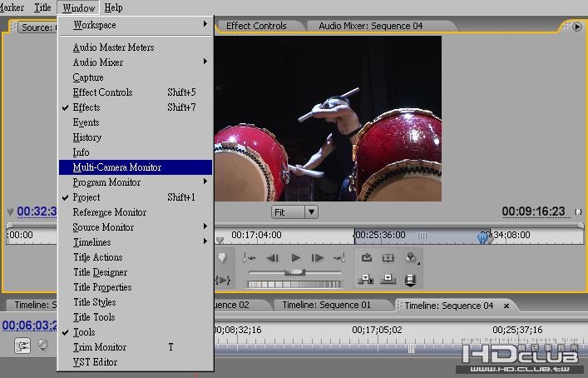Screen dimensions: 588x378
Task: Click the blue playhead in source time ruler
Action: (482, 238)
